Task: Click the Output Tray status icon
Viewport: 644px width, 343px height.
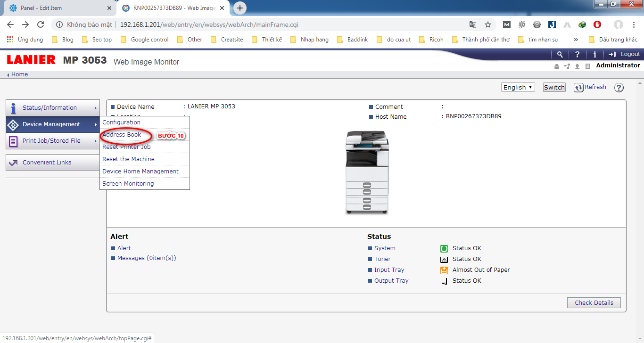Action: (444, 281)
